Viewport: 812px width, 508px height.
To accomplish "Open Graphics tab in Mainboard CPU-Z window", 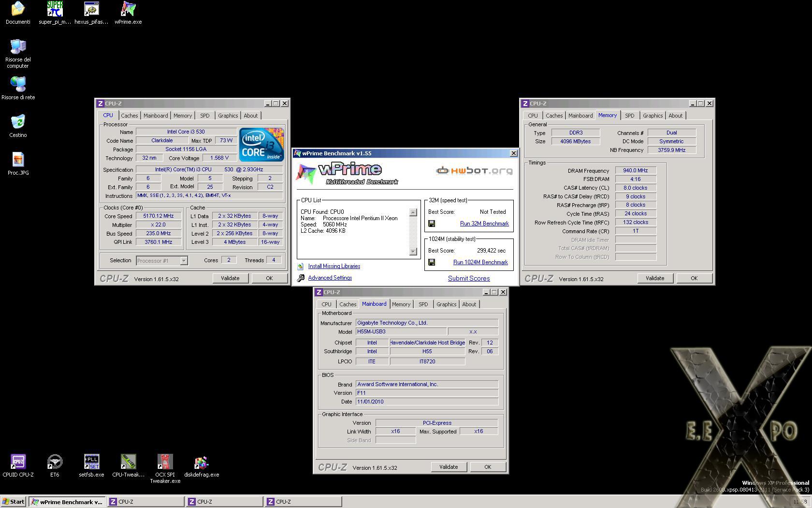I will 446,304.
